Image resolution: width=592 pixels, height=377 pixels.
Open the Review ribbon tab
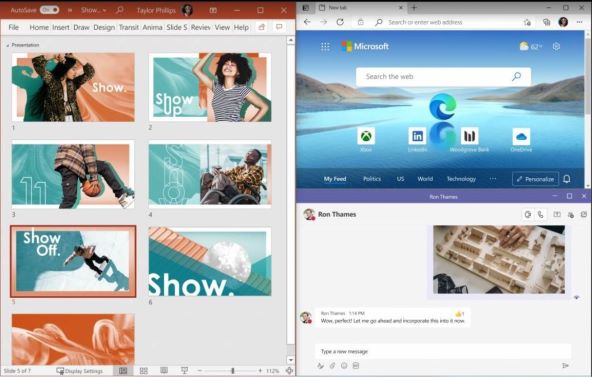200,27
